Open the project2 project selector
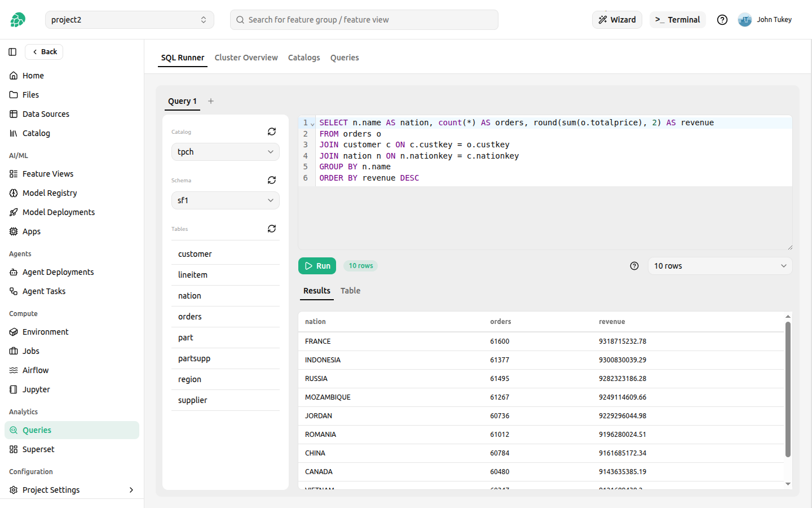The image size is (812, 508). (x=130, y=20)
